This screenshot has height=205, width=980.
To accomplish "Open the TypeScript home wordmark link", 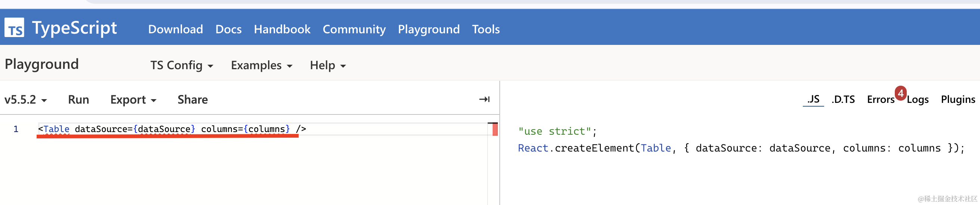I will click(75, 28).
